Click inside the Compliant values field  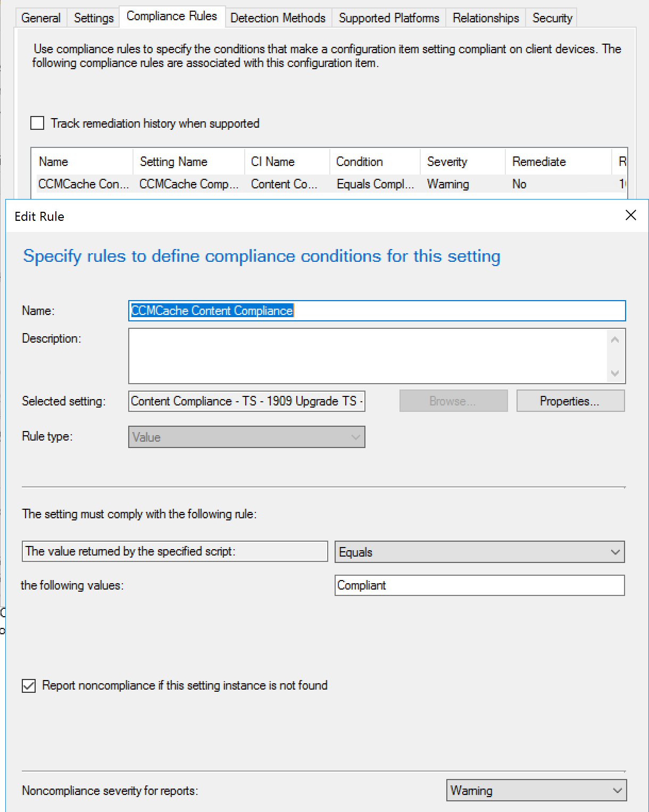pos(479,585)
